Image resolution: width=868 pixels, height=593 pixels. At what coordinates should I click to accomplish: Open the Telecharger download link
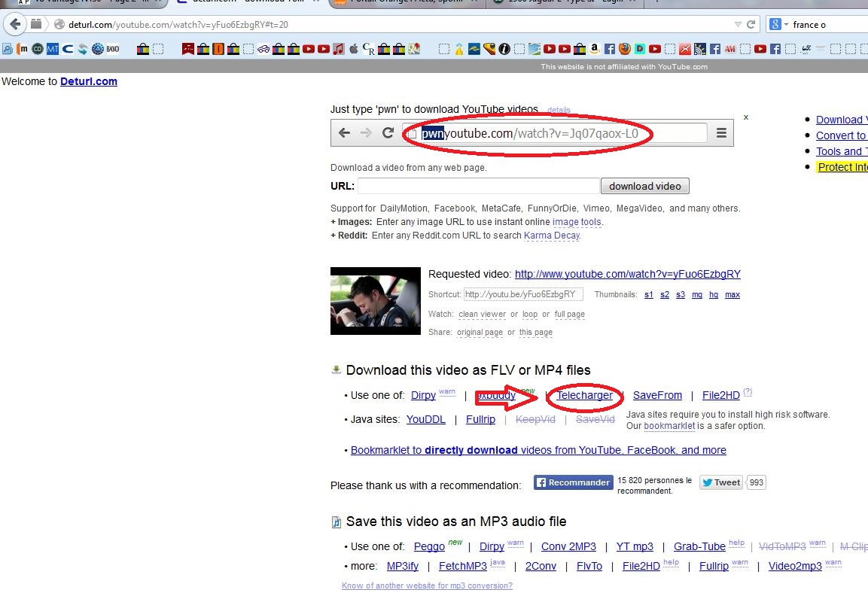tap(585, 395)
